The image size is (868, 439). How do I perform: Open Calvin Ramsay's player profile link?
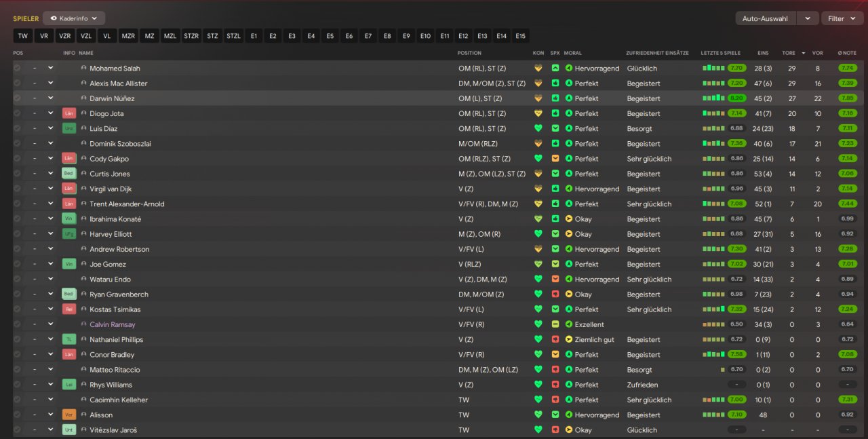tap(113, 324)
